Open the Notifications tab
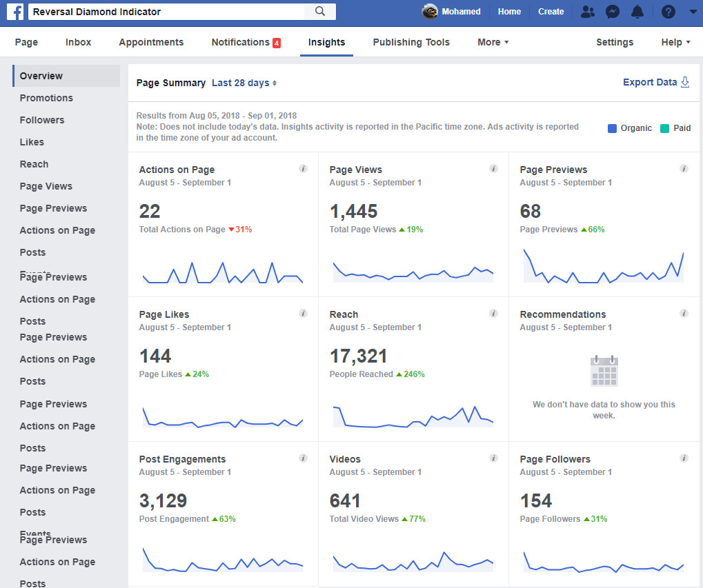 tap(246, 42)
